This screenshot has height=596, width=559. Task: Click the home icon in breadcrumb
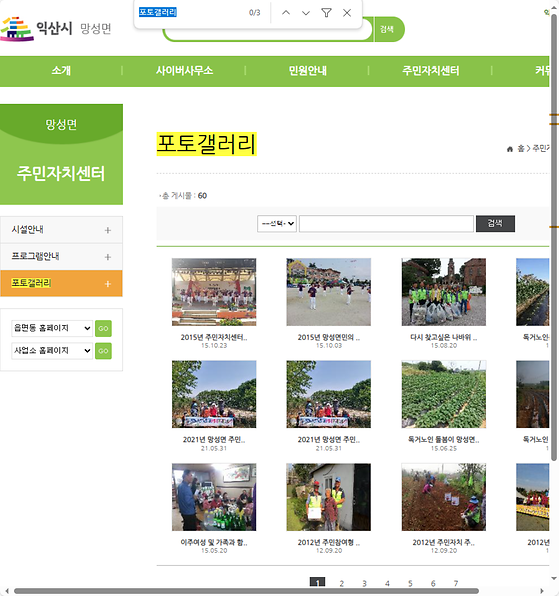click(x=510, y=149)
